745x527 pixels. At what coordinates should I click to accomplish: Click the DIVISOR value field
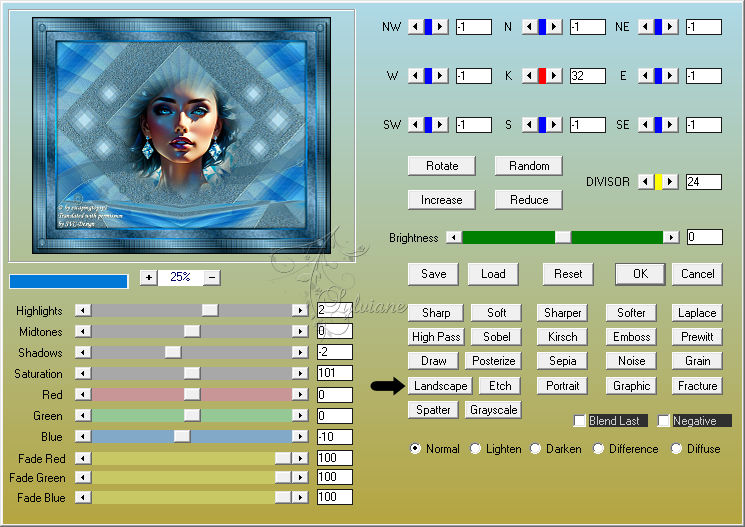click(x=704, y=182)
